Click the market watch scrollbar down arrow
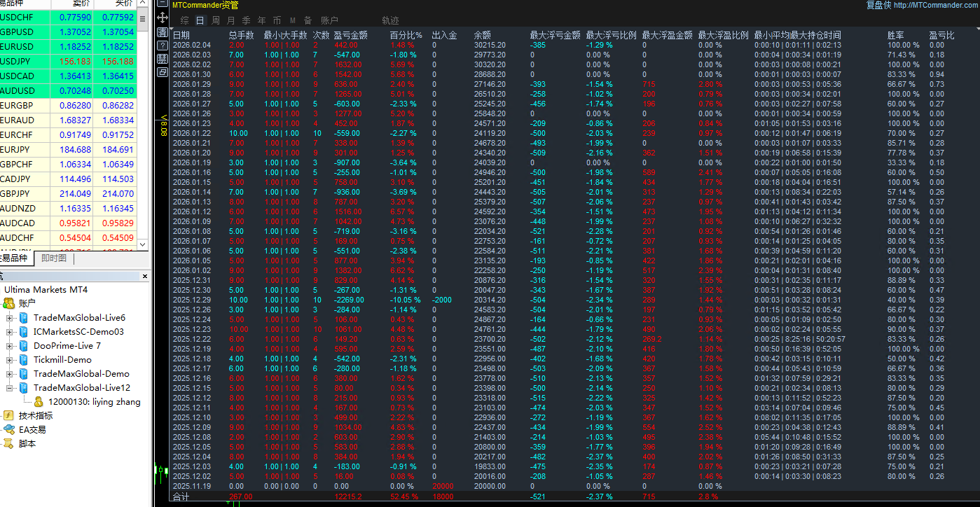980x507 pixels. click(142, 244)
